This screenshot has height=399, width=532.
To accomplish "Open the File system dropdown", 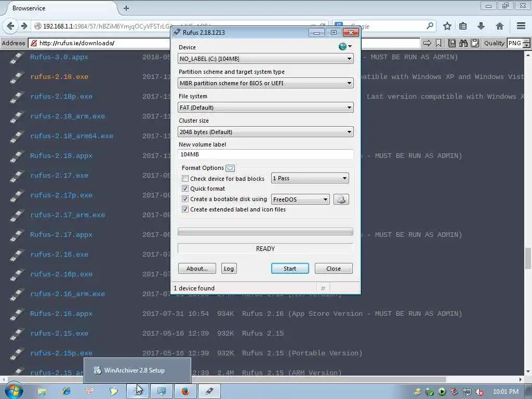I will coord(265,108).
